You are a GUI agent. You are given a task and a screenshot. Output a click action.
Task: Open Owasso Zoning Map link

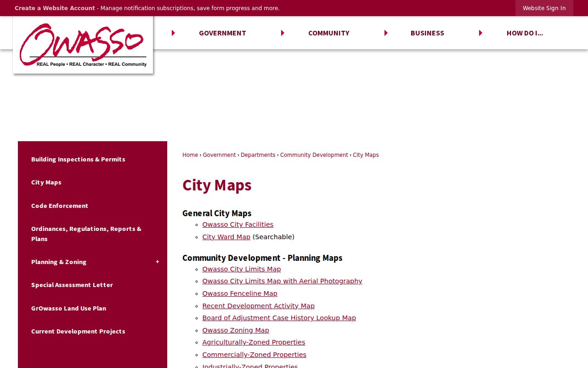pos(236,330)
